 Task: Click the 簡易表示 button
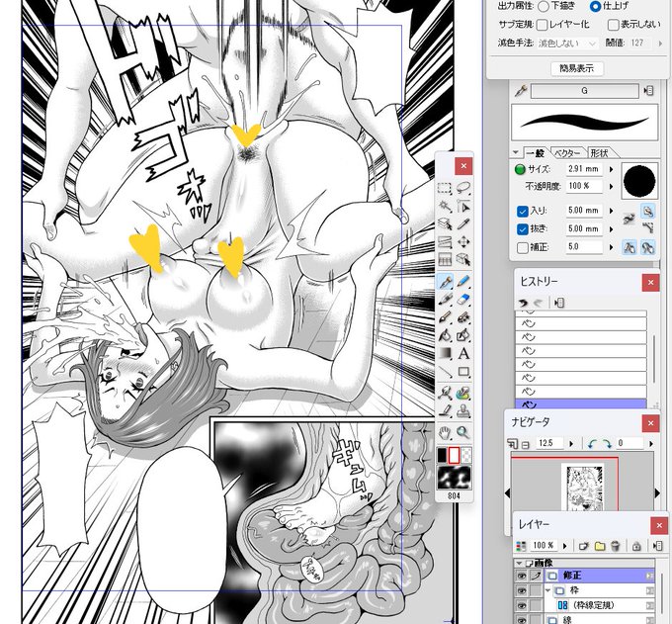click(x=576, y=68)
